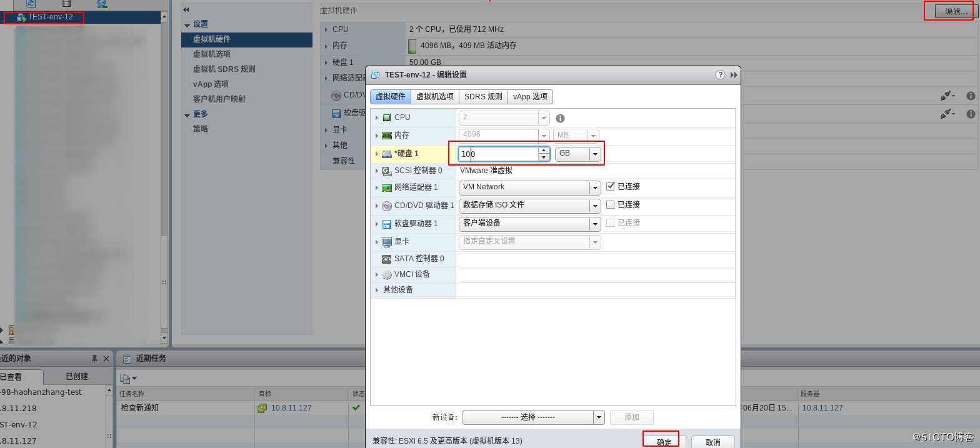Screen dimensions: 980x448
Task: Open 策略 in the navigation list
Action: pos(201,129)
